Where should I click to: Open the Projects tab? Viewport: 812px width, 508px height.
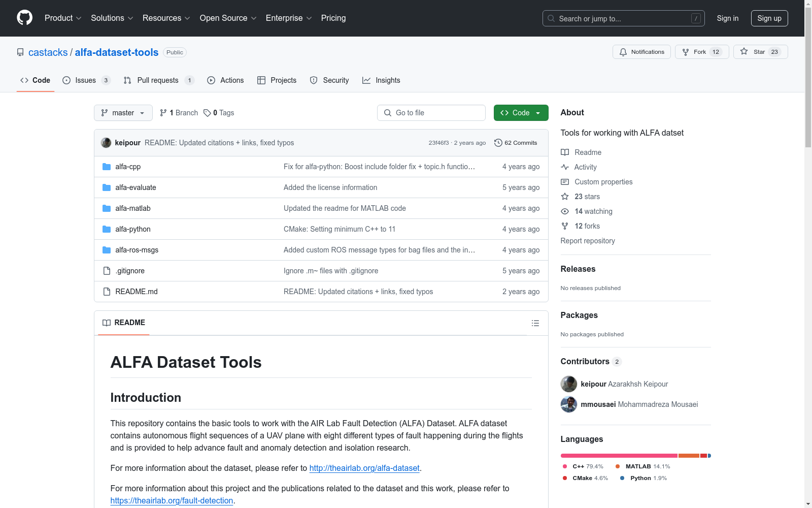277,80
